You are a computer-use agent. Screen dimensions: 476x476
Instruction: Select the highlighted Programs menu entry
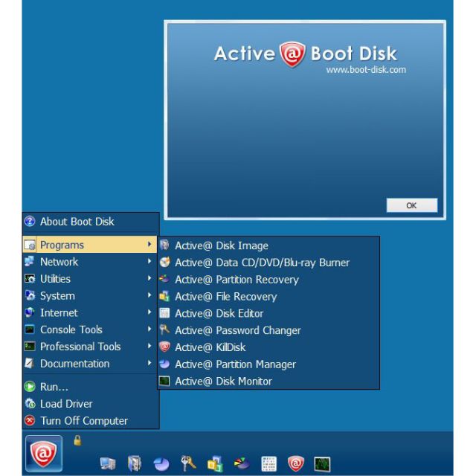coord(90,245)
